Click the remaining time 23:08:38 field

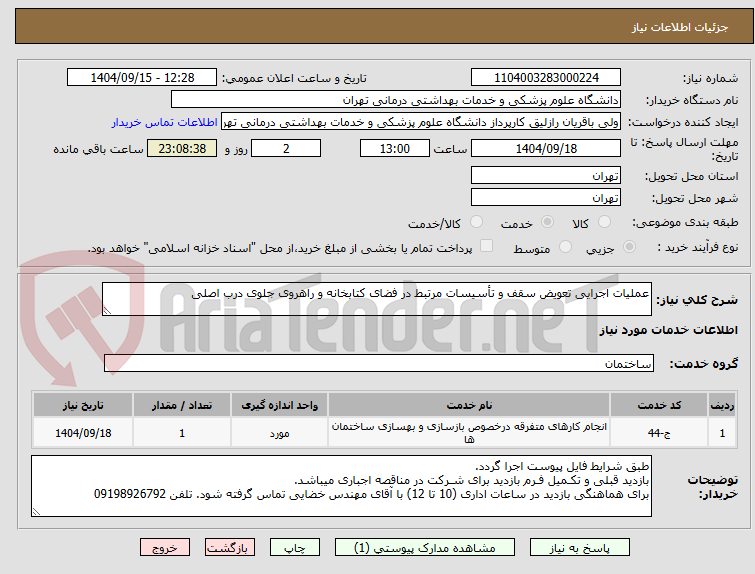point(182,148)
